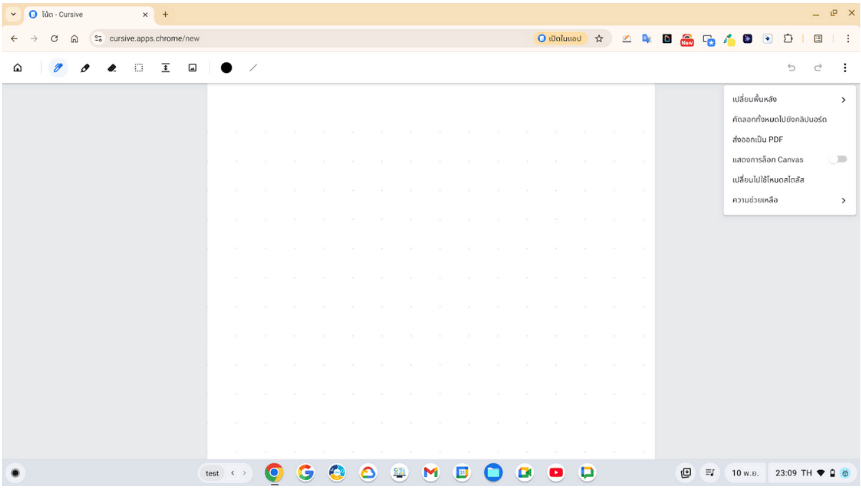The width and height of the screenshot is (861, 490).
Task: Click the Insert image icon
Action: (x=193, y=68)
